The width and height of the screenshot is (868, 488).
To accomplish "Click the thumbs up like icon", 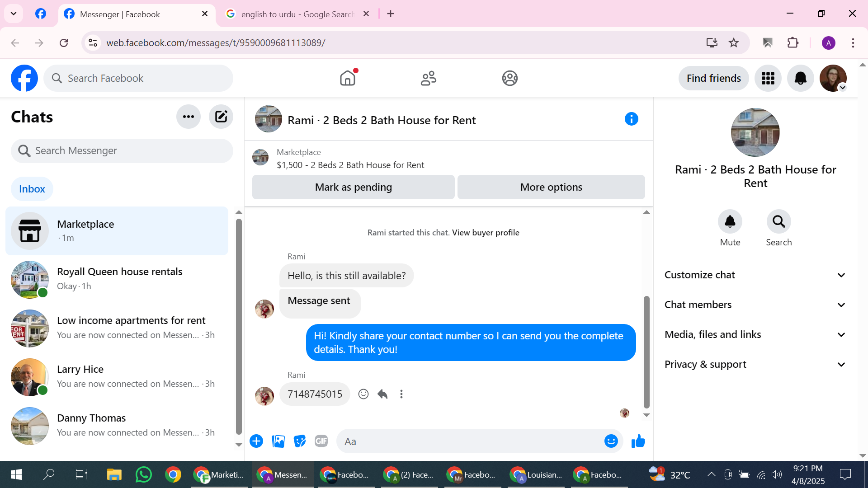I will tap(638, 441).
